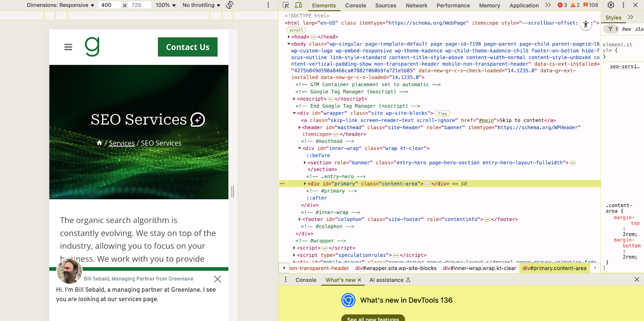Expand the div#primary content-area node
The image size is (644, 321).
(305, 184)
